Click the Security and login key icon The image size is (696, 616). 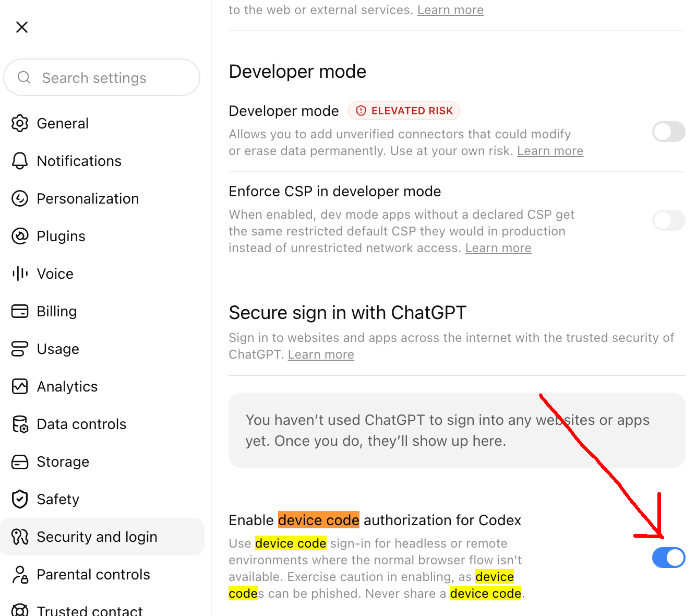point(20,537)
